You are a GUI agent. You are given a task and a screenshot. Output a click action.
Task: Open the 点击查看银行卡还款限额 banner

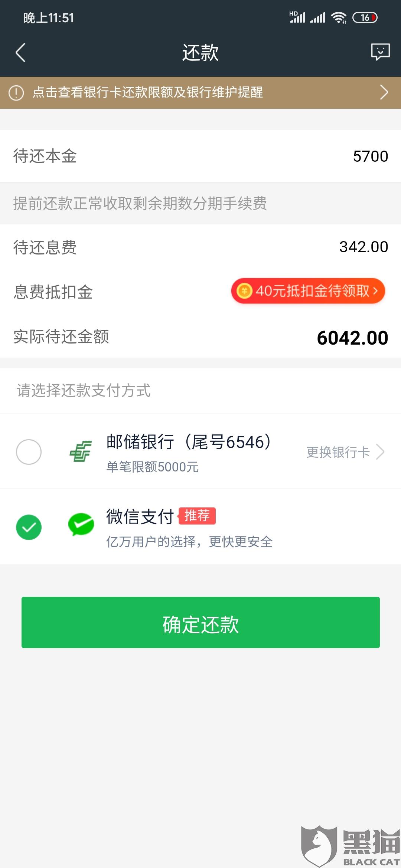click(200, 93)
